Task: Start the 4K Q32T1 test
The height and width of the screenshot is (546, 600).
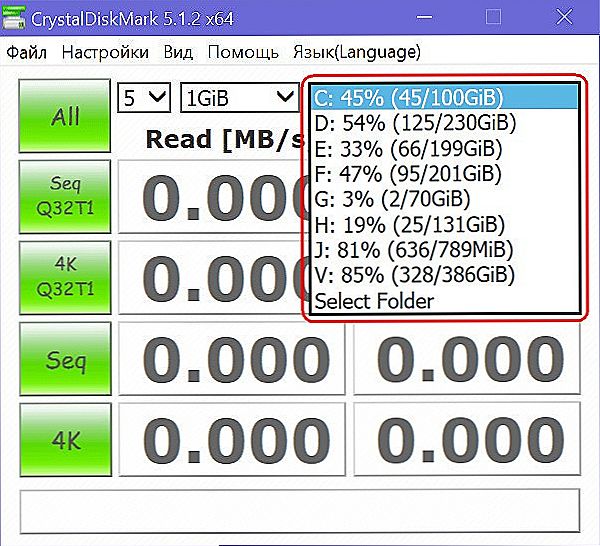Action: (65, 277)
